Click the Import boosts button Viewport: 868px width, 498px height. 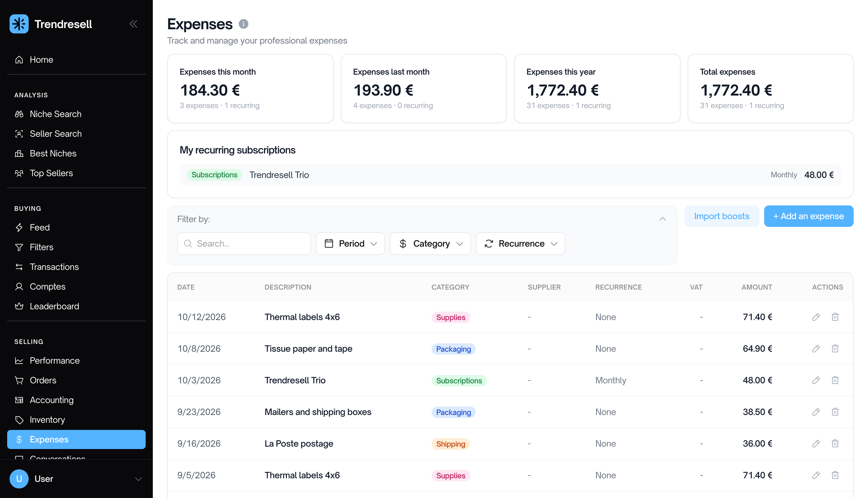[721, 216]
